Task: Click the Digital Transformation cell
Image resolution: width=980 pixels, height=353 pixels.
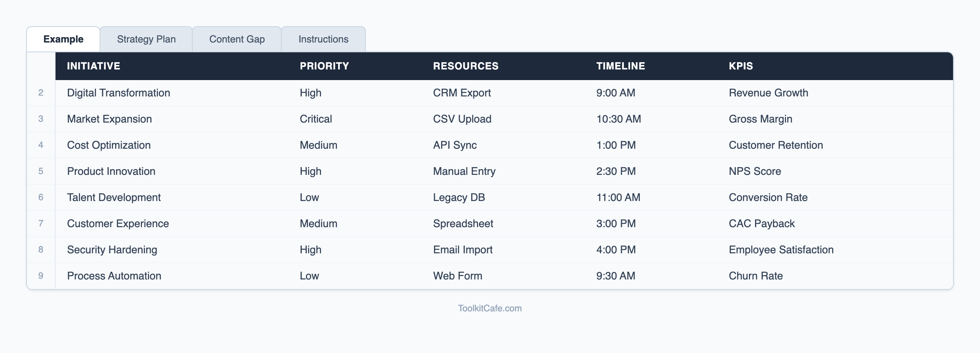Action: (x=118, y=93)
